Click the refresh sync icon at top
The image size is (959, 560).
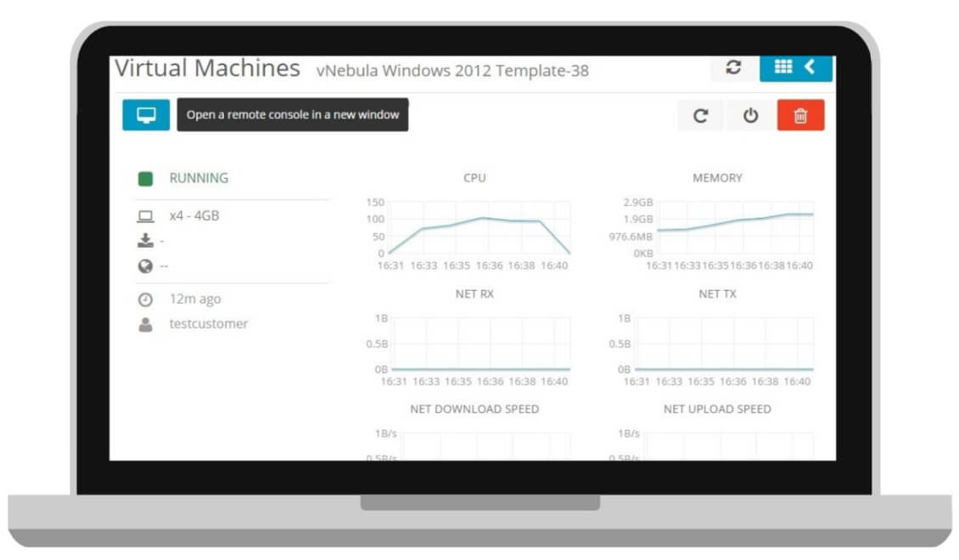coord(733,69)
